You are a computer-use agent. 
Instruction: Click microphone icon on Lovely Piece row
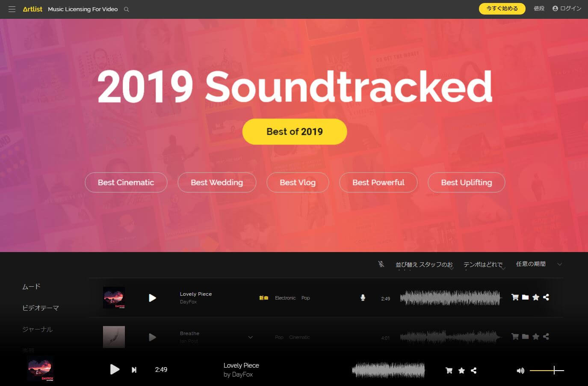(363, 298)
